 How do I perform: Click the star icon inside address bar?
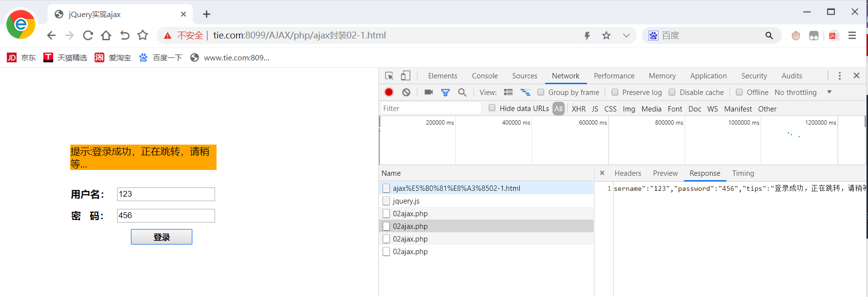coord(606,35)
